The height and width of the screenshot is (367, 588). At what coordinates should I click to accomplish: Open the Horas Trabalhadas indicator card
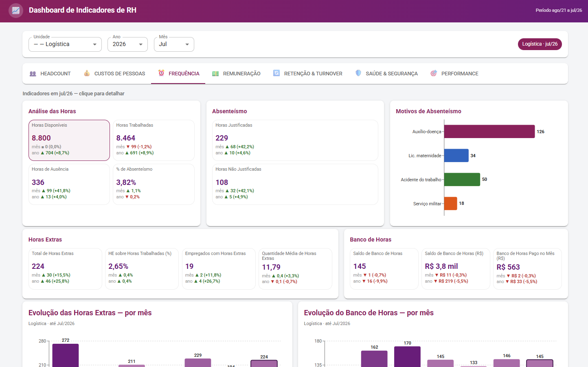coord(154,140)
